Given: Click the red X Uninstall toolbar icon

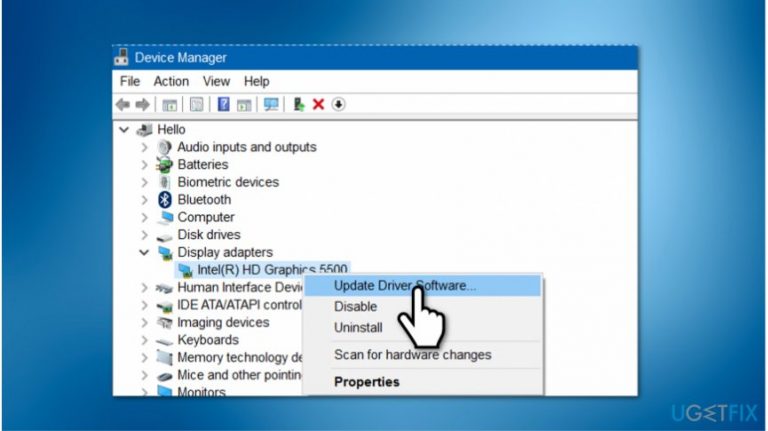Looking at the screenshot, I should click(318, 104).
